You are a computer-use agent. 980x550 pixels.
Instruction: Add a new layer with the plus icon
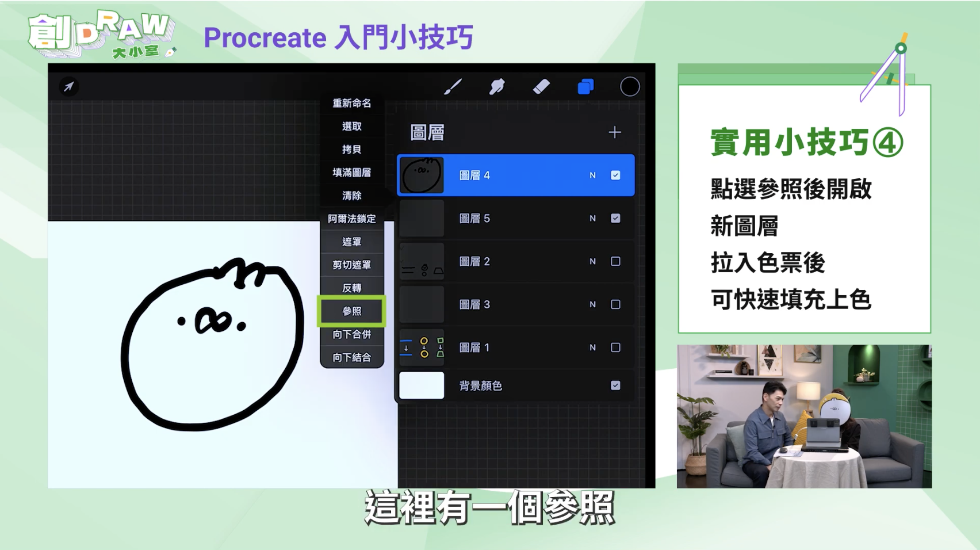point(614,132)
